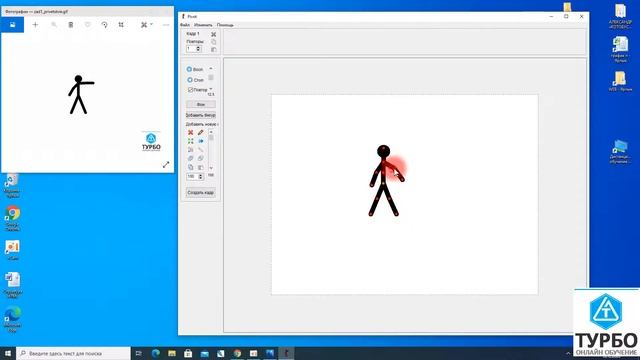Click the up arrow of scrollbar beside figure icons
Image resolution: width=640 pixels, height=360 pixels.
[211, 132]
